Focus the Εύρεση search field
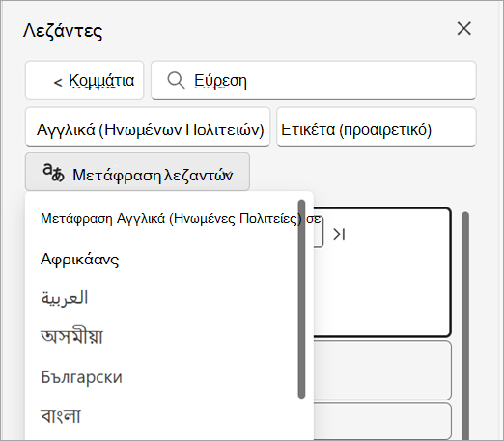 click(x=314, y=80)
